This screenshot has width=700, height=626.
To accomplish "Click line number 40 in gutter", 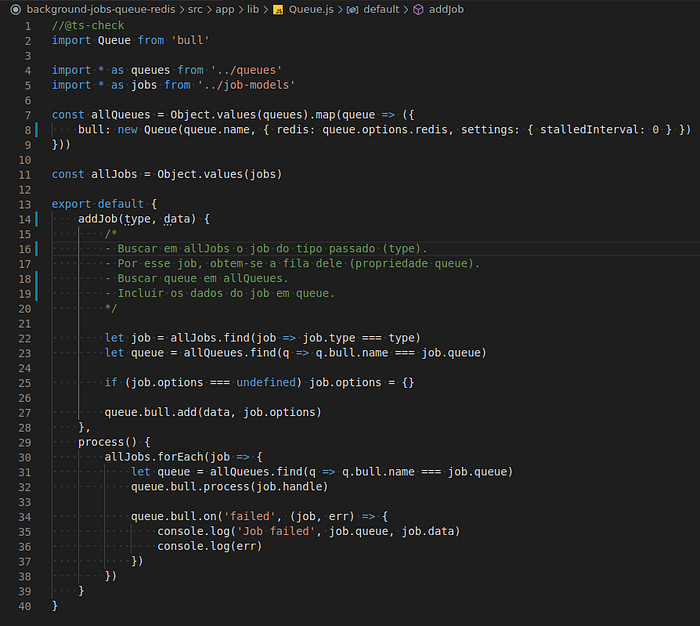I will (x=25, y=606).
